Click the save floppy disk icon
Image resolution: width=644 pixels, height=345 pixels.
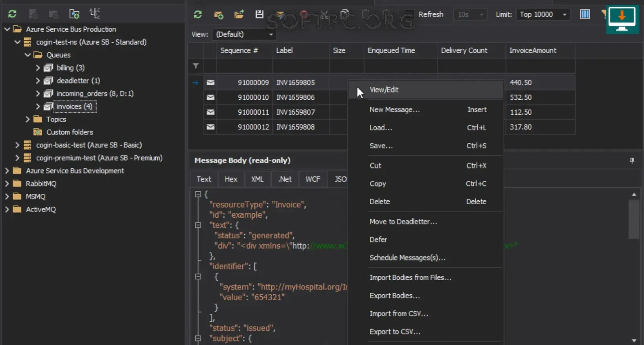[x=259, y=14]
